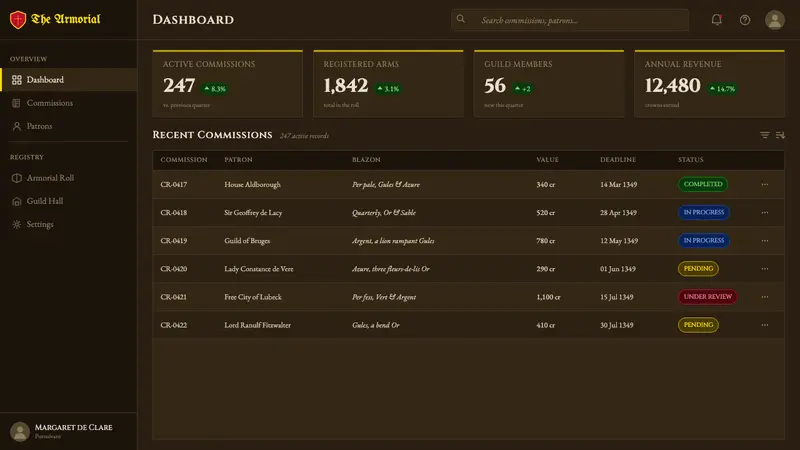This screenshot has width=800, height=450.
Task: Click the Completed status badge for CR-0417
Action: (x=703, y=184)
